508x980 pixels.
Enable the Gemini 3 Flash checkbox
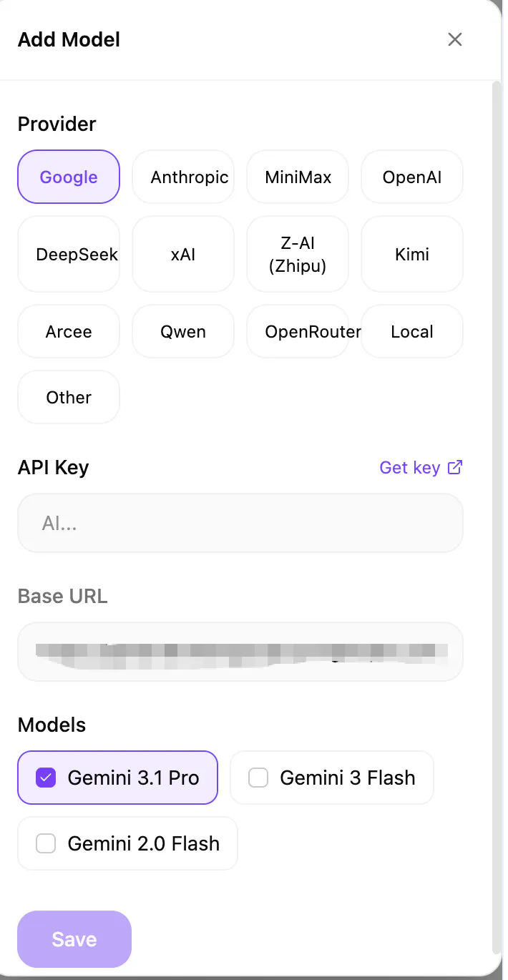click(x=258, y=778)
